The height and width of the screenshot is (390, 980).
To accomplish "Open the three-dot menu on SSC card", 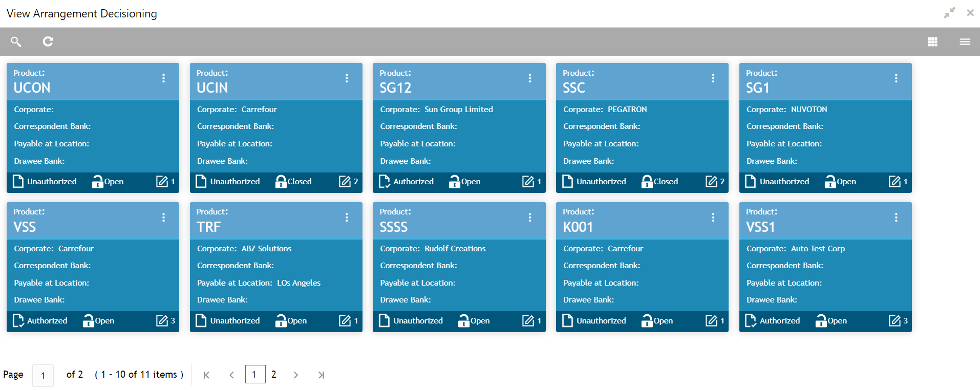I will coord(713,78).
